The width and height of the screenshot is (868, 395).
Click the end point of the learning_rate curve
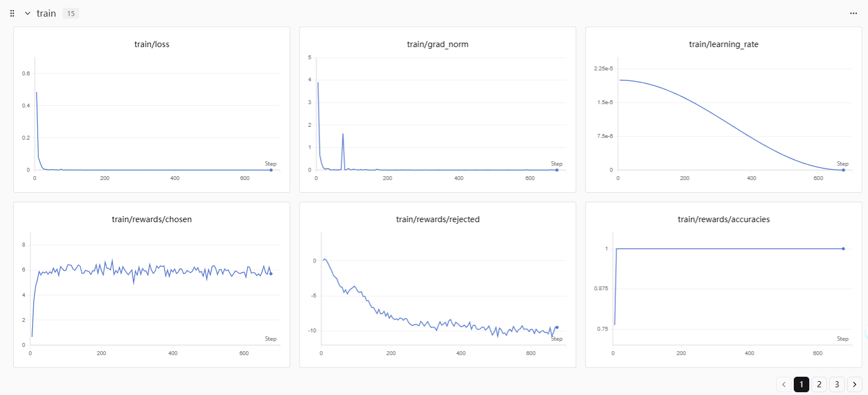coord(843,170)
